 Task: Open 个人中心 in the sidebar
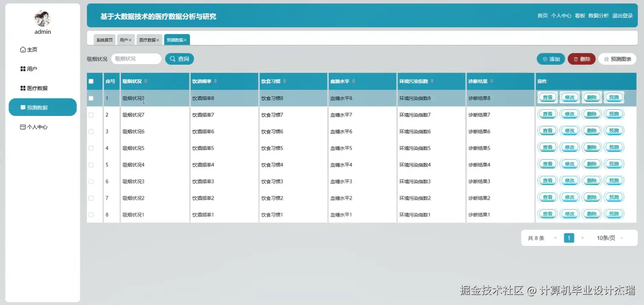34,127
